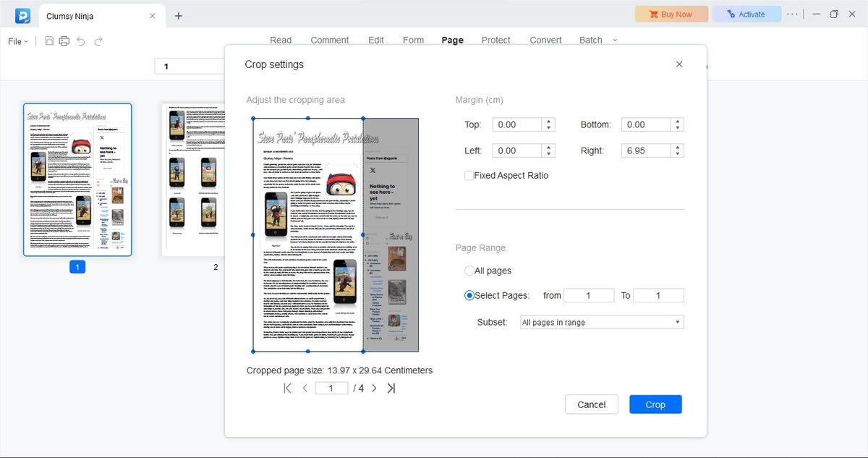Save the document using the Save icon

pos(48,41)
